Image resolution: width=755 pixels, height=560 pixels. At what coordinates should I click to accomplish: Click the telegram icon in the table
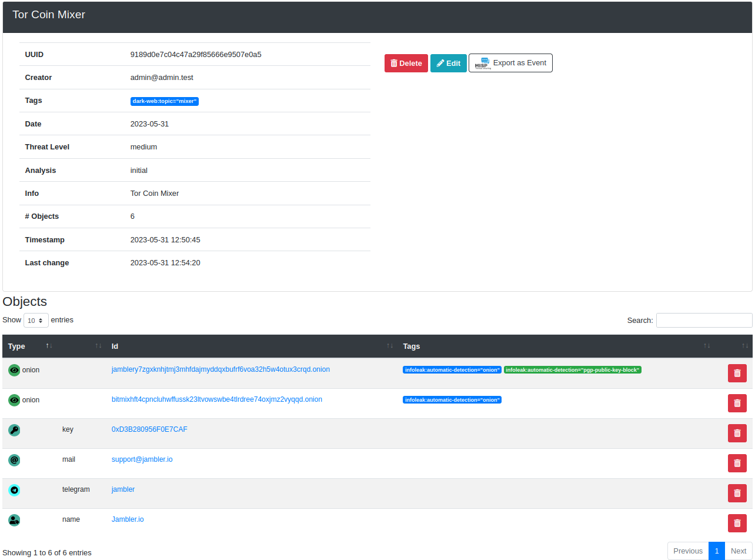[x=14, y=490]
